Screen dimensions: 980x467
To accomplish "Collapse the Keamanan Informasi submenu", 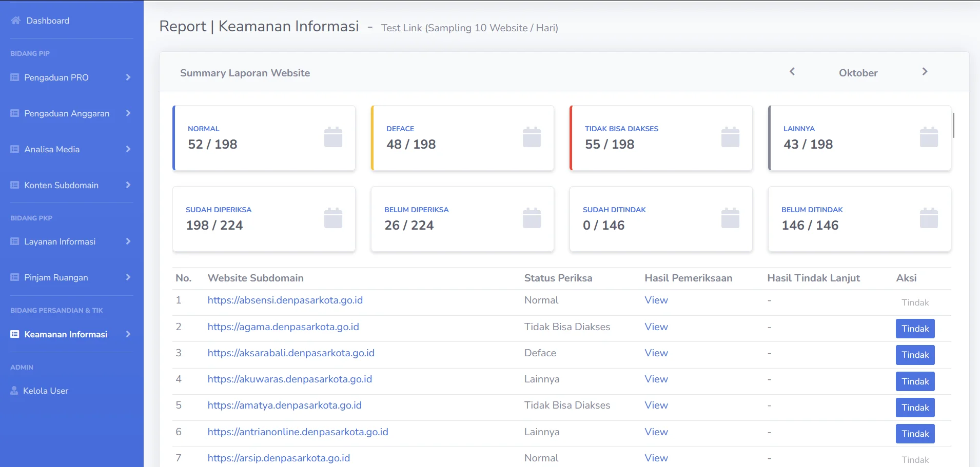I will 128,334.
